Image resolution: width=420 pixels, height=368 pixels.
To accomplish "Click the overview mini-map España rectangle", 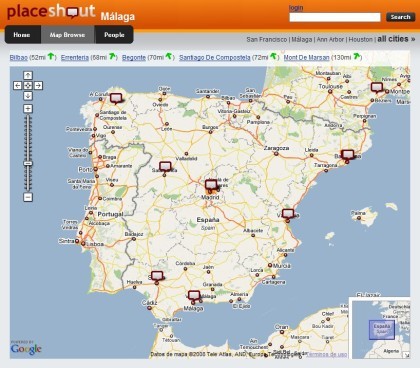I will tap(382, 330).
